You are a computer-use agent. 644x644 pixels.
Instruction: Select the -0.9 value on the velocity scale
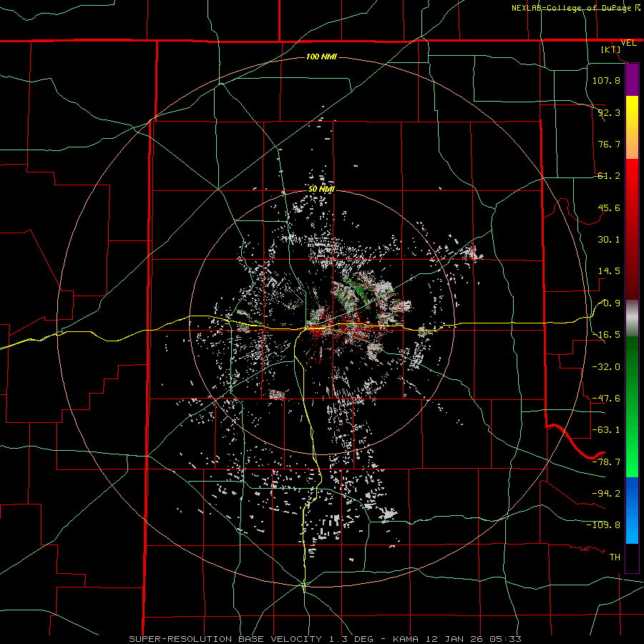(x=609, y=303)
